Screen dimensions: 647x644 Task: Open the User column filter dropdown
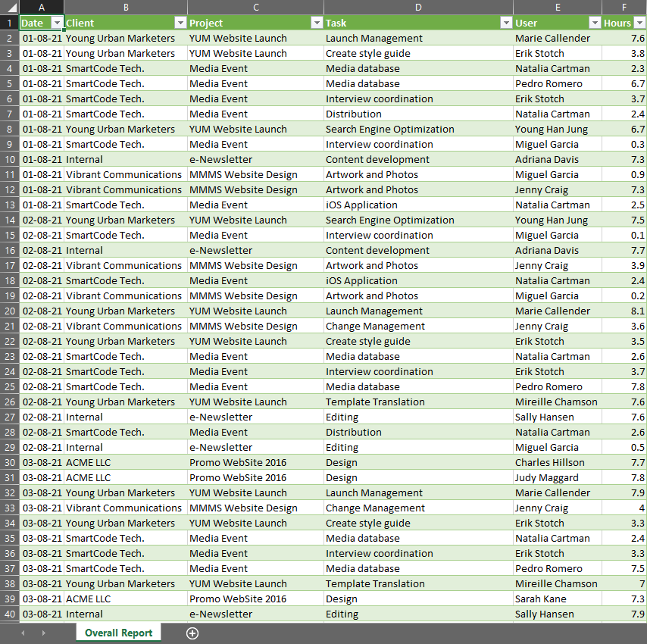[595, 23]
